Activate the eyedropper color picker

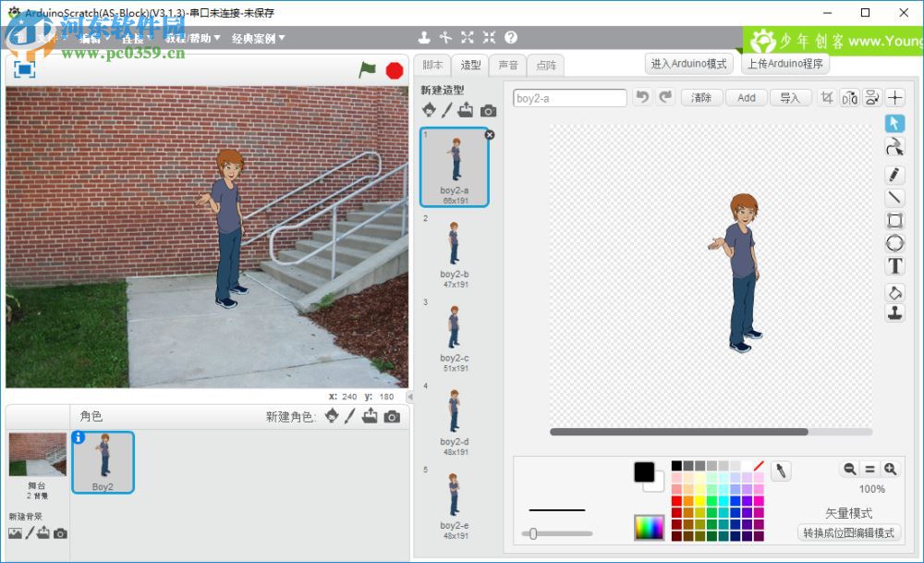(x=781, y=471)
